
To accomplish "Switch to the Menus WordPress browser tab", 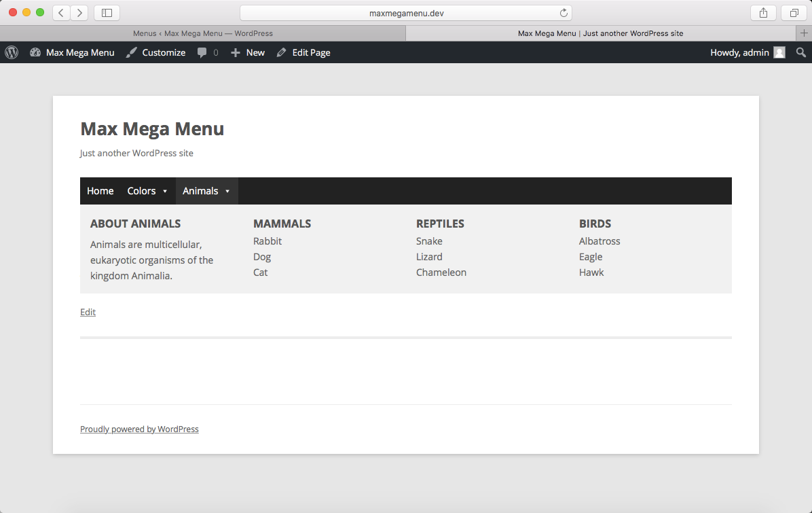I will tap(202, 33).
